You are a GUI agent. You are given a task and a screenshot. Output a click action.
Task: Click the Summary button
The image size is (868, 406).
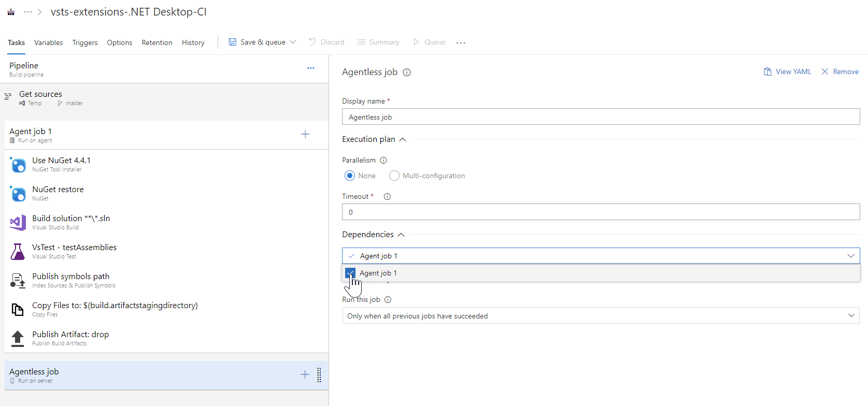378,42
